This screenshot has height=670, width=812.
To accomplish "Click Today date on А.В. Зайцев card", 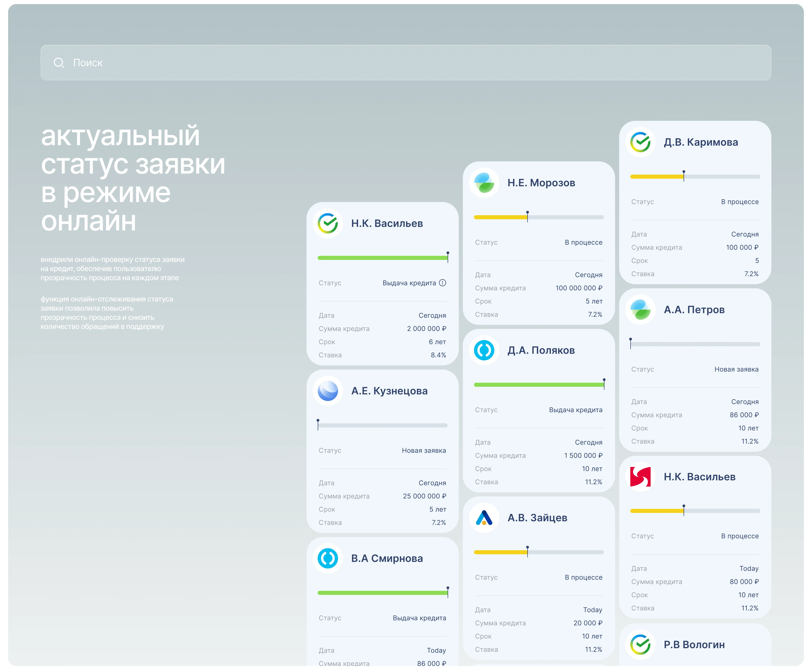I will click(x=593, y=610).
